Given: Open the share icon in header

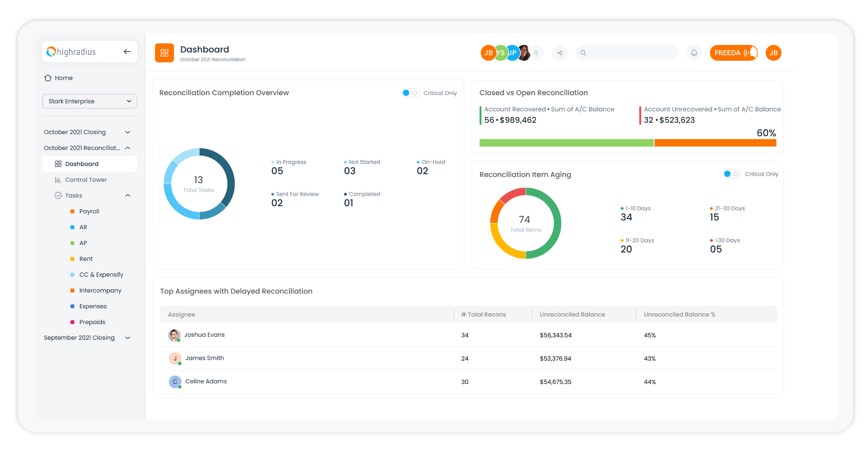Looking at the screenshot, I should point(560,53).
